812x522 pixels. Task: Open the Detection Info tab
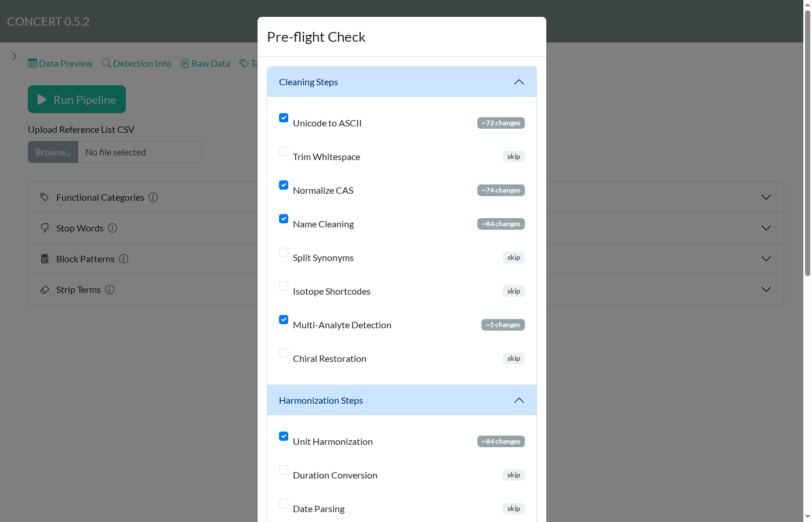click(136, 63)
